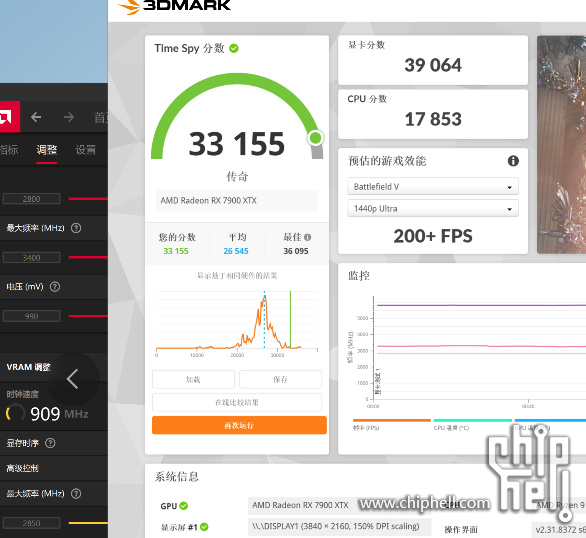Switch to the 指标 tab in AMD software

coord(8,150)
